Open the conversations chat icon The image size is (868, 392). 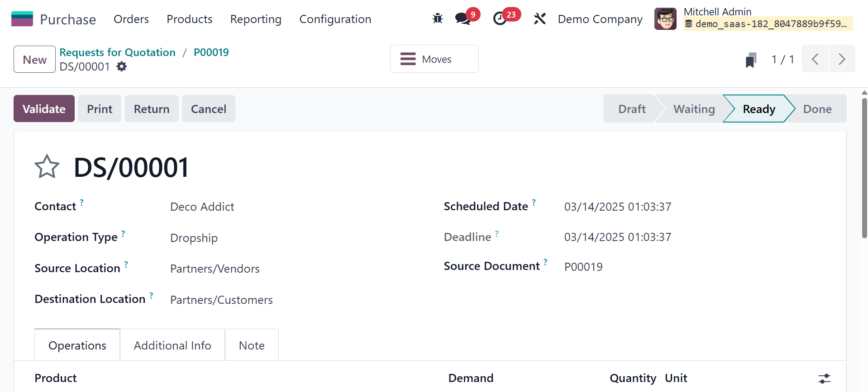click(x=463, y=19)
